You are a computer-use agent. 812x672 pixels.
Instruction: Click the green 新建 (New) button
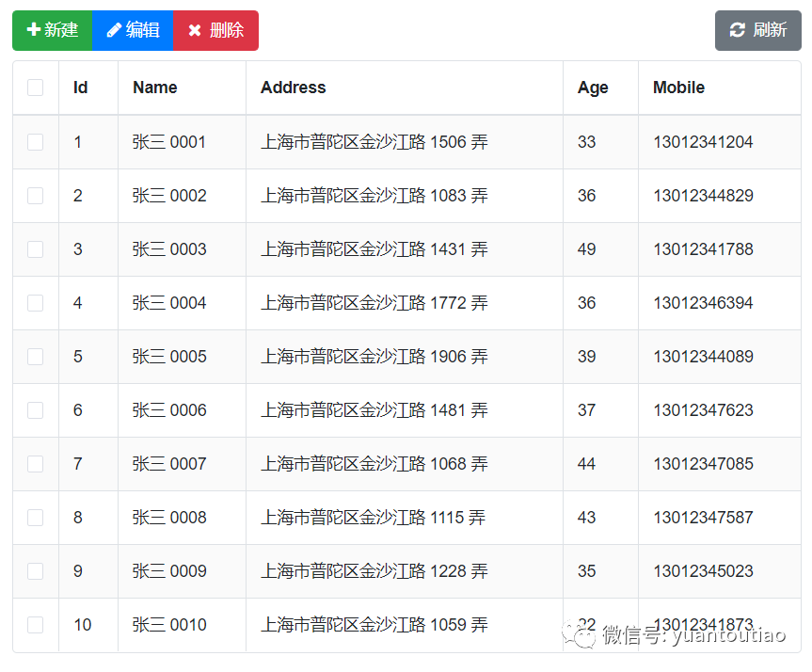pos(53,30)
